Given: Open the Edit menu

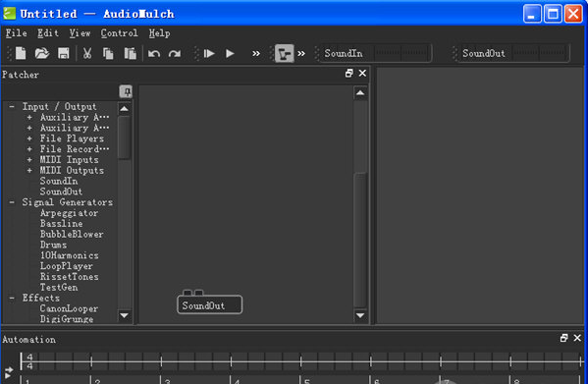Looking at the screenshot, I should pos(48,33).
